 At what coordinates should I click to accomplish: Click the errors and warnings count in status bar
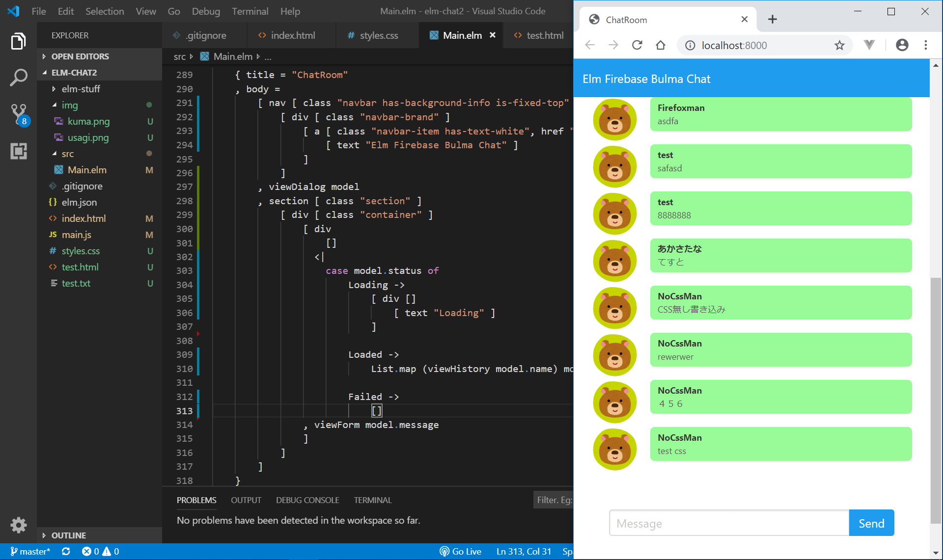click(x=100, y=552)
